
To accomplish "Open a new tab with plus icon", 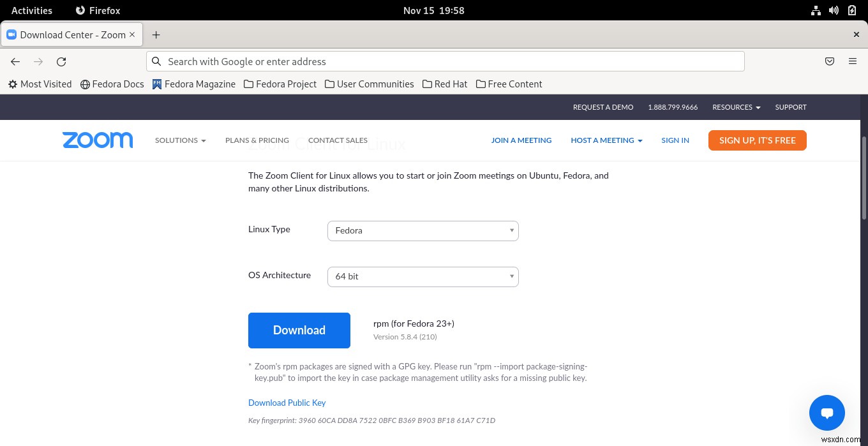I will tap(156, 34).
